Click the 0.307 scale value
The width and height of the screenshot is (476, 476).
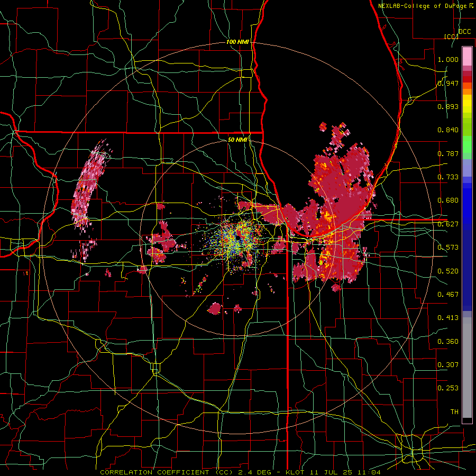tap(448, 365)
